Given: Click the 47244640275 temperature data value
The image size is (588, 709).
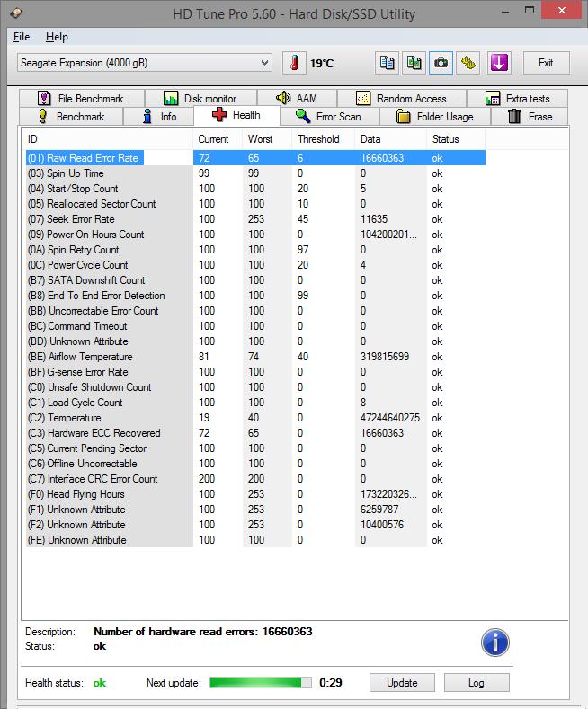Looking at the screenshot, I should [x=390, y=418].
